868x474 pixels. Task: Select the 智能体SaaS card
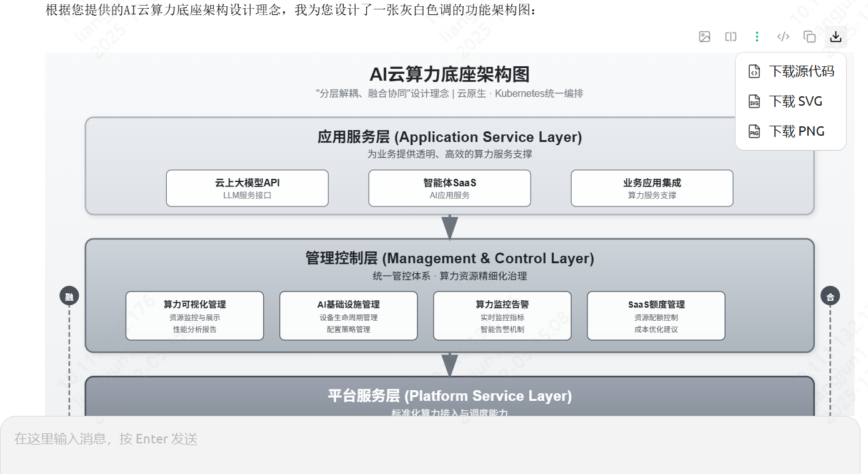click(x=449, y=188)
